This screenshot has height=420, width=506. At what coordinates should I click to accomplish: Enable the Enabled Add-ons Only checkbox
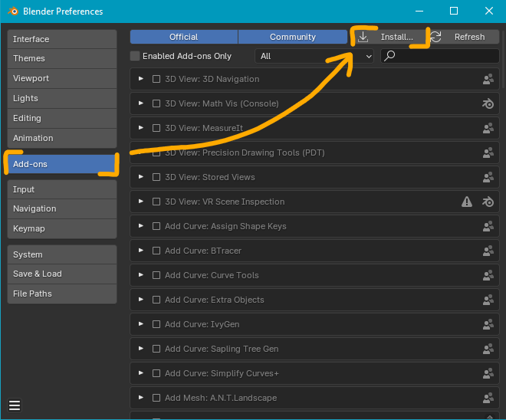[136, 56]
